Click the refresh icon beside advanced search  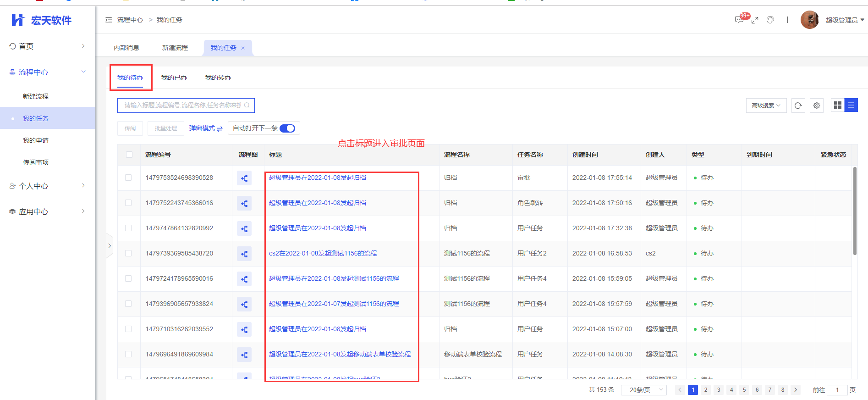coord(798,106)
